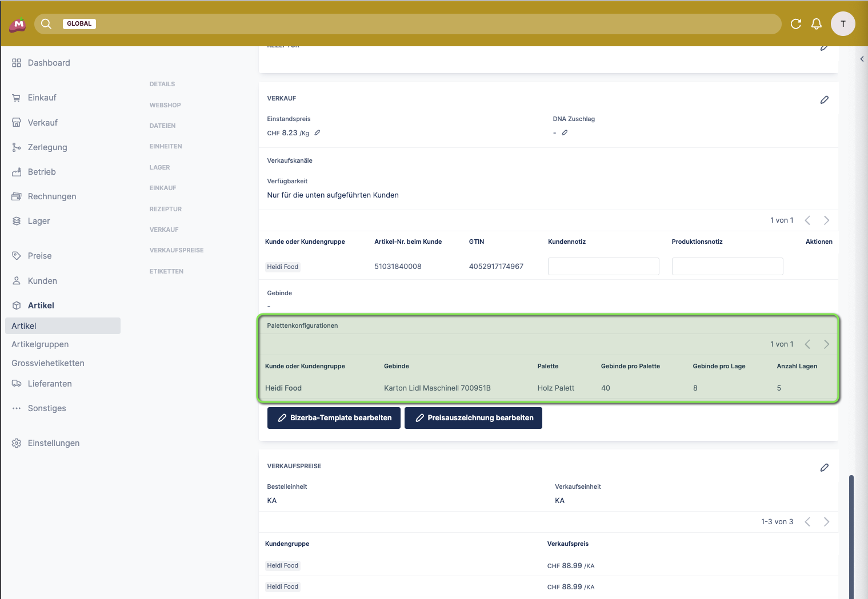Go to next page of Palettenkonfigurationen

coord(826,344)
